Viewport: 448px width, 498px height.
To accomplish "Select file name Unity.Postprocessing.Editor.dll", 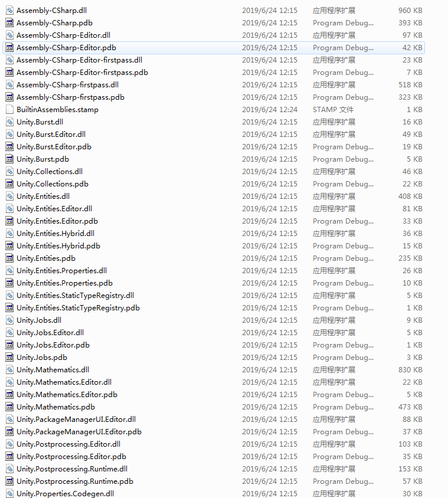I will coord(68,444).
